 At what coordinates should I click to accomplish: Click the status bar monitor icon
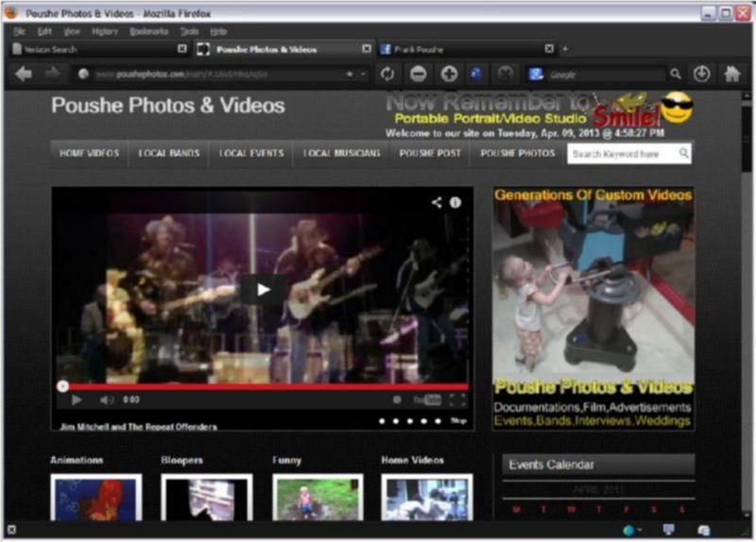669,530
